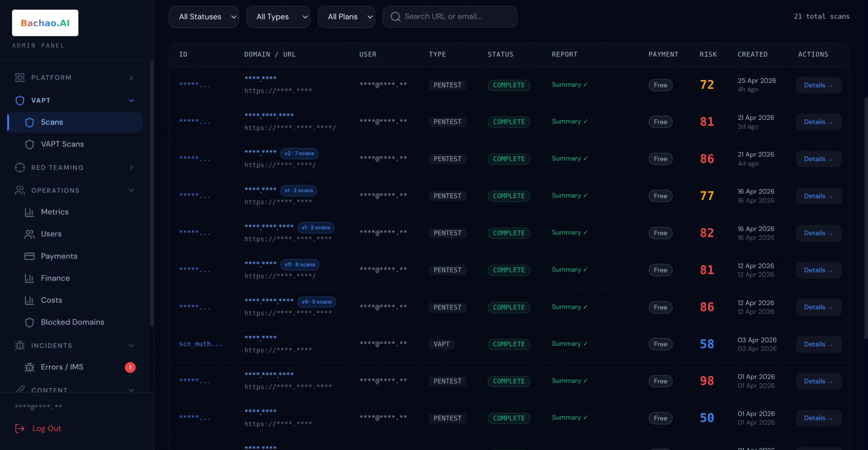Open the All Statuses dropdown
This screenshot has width=868, height=450.
click(204, 17)
